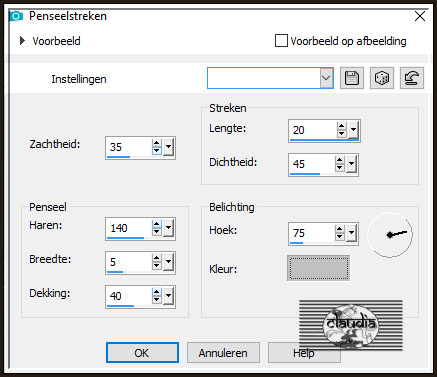437x377 pixels.
Task: Click the Annuleren button
Action: [223, 353]
